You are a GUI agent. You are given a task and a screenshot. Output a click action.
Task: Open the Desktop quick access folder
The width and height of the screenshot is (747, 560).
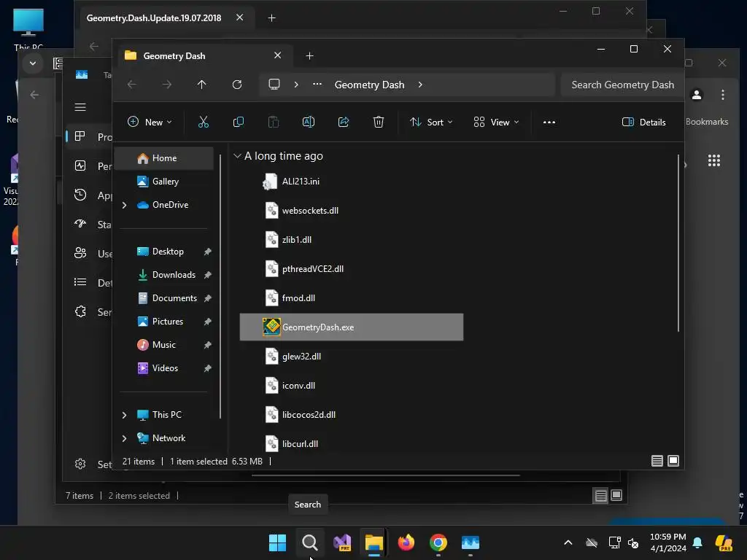click(x=164, y=252)
